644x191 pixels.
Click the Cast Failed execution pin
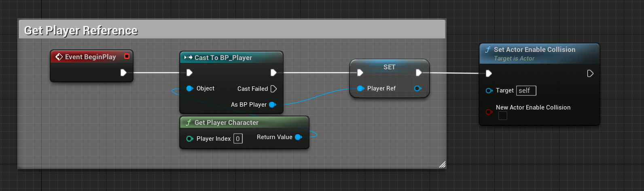click(x=273, y=89)
